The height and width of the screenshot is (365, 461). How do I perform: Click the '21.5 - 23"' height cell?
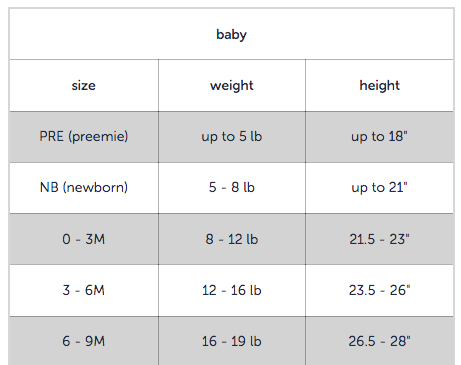tap(379, 239)
